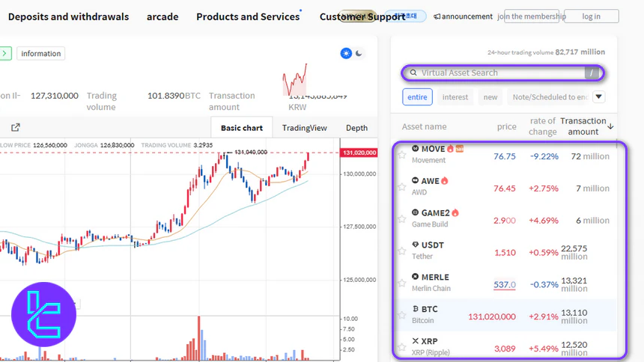Click the slash shortcut key badge

(592, 73)
